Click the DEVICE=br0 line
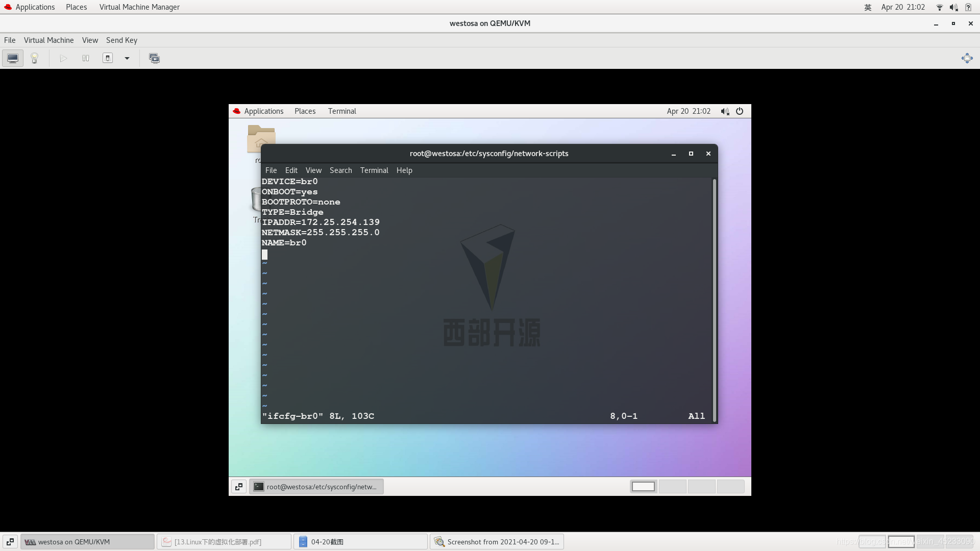This screenshot has width=980, height=551. 290,182
